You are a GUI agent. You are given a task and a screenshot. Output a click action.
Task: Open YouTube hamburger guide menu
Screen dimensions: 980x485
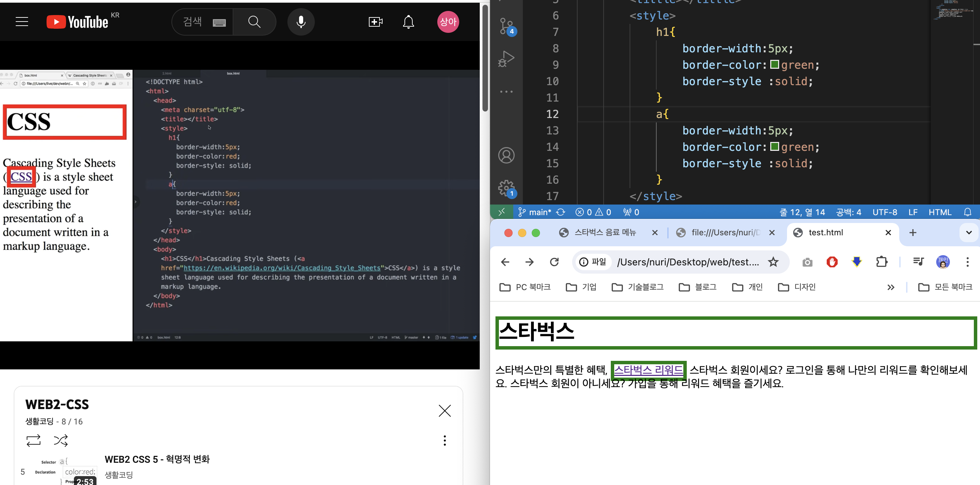tap(22, 22)
